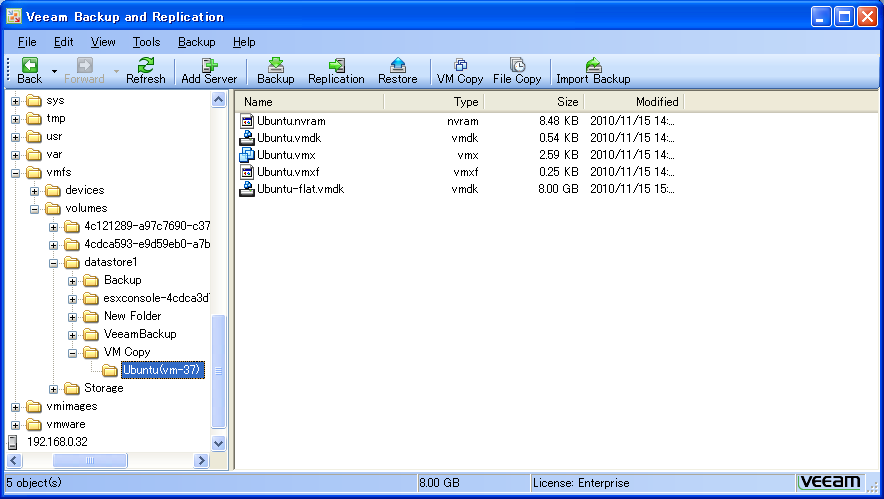Collapse the datastore1 folder node

point(54,263)
